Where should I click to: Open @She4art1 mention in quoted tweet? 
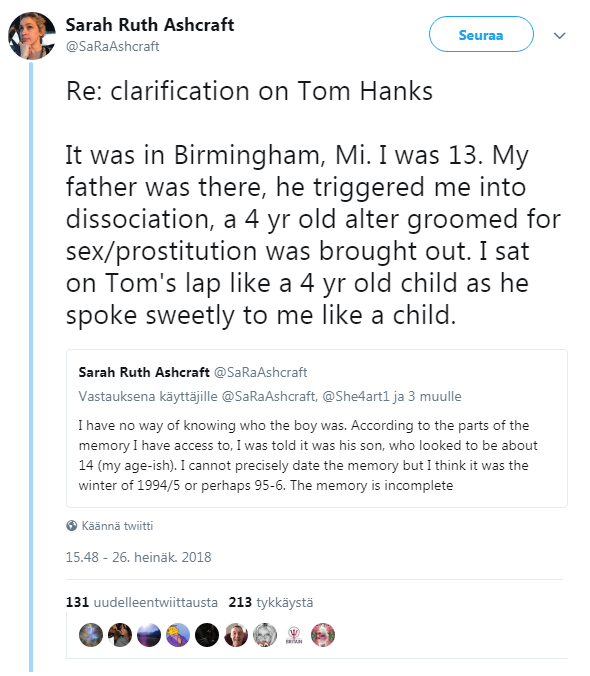click(x=356, y=396)
